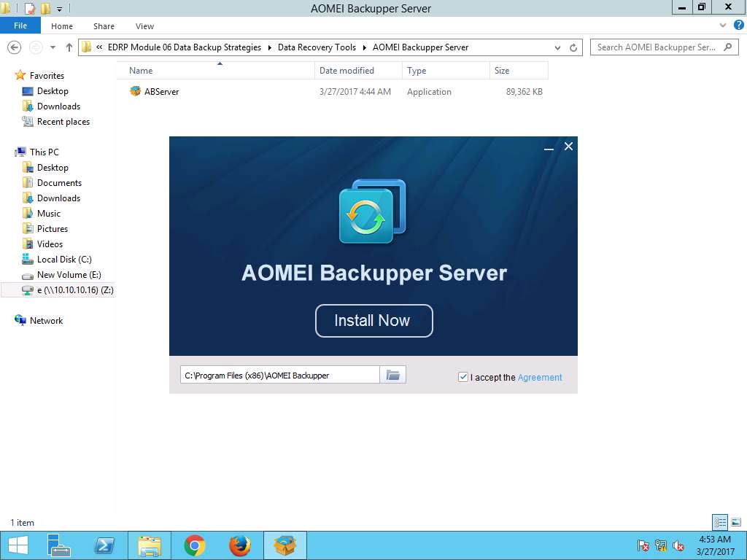Launch Firefox from taskbar
Viewport: 747px width, 560px height.
(x=239, y=545)
